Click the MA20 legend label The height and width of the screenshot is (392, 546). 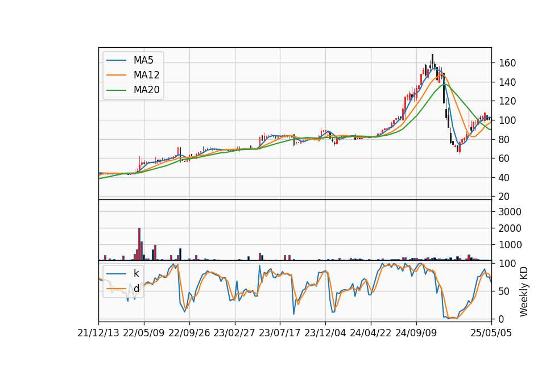[146, 90]
